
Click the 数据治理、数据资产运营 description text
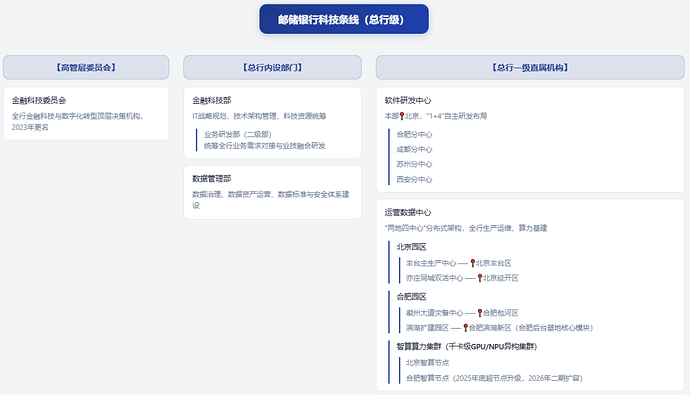tap(271, 200)
